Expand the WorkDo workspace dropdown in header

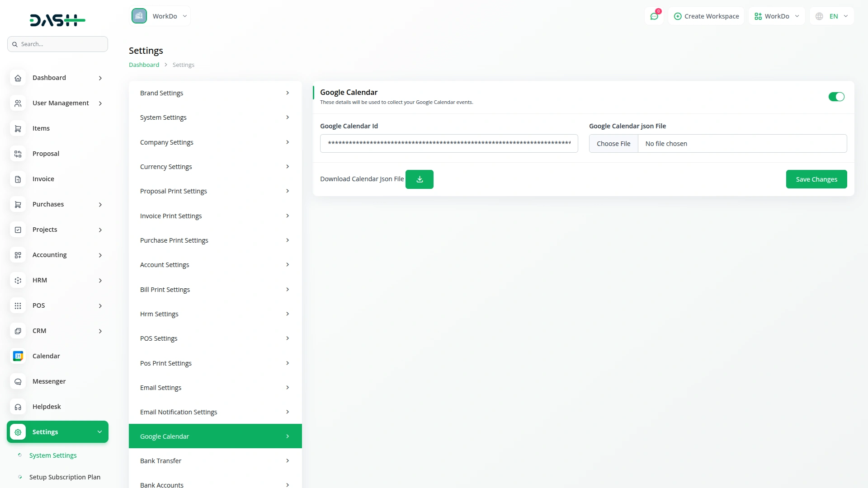pyautogui.click(x=776, y=16)
